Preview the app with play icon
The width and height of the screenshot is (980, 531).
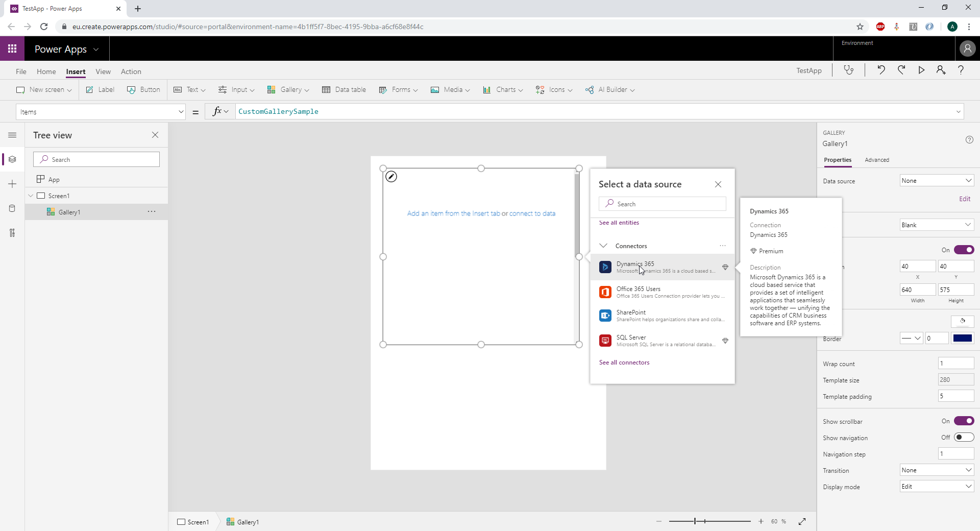coord(921,70)
